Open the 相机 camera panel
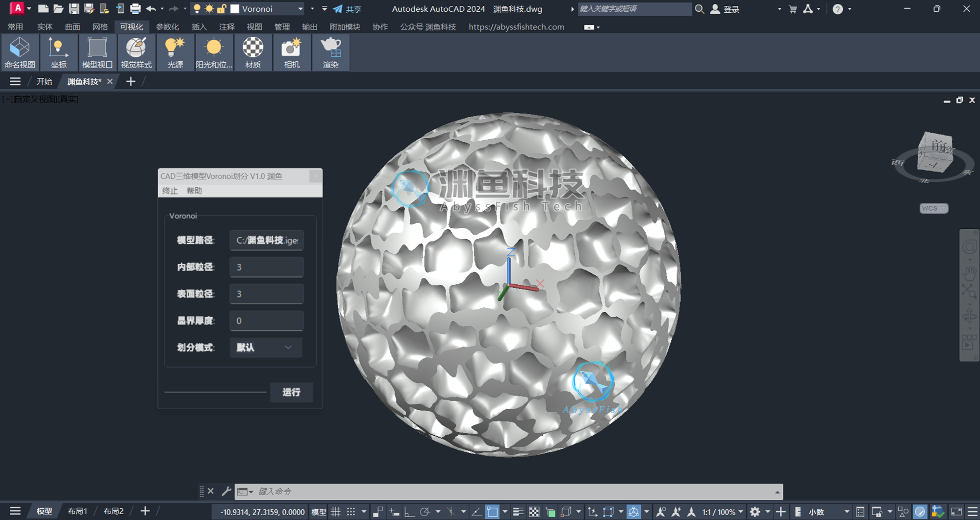 292,52
